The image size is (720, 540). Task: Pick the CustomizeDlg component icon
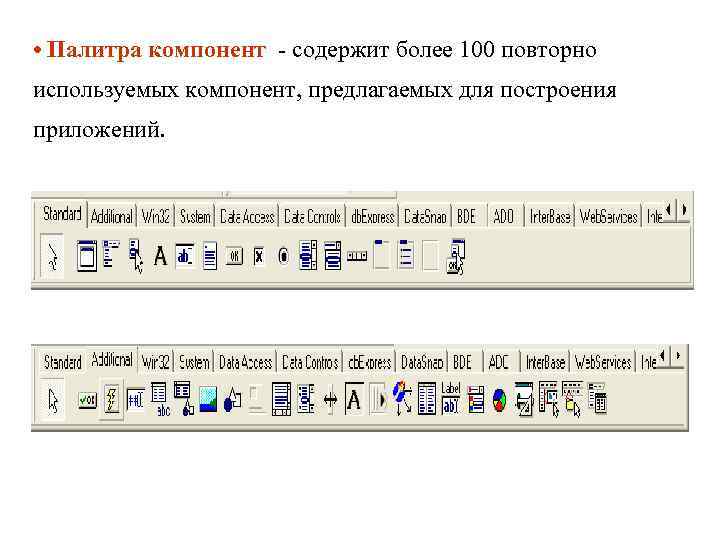coord(597,398)
